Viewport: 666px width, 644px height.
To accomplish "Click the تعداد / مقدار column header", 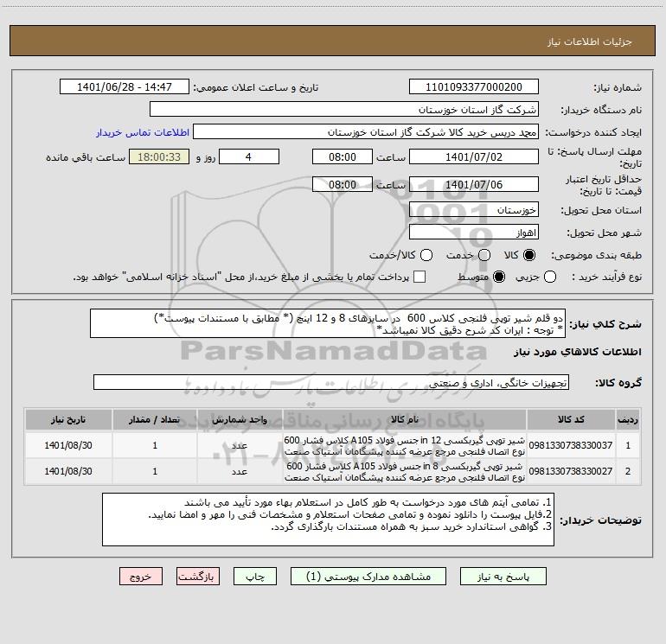I will coord(155,419).
